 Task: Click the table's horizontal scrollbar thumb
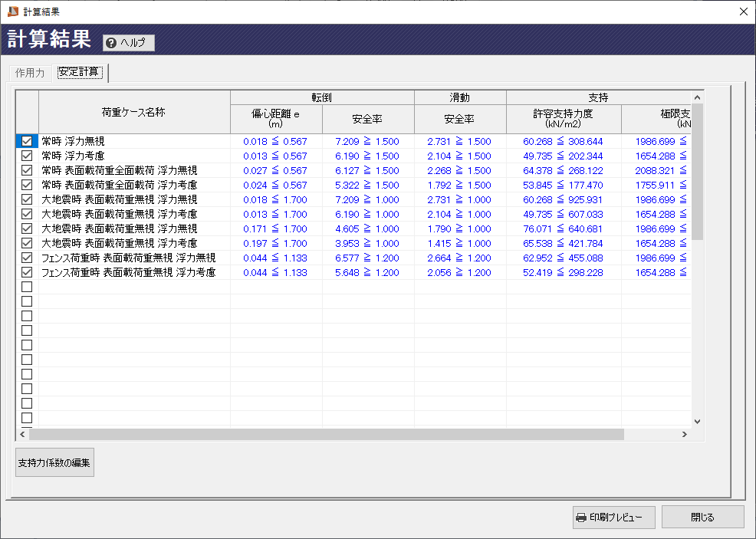(x=327, y=435)
